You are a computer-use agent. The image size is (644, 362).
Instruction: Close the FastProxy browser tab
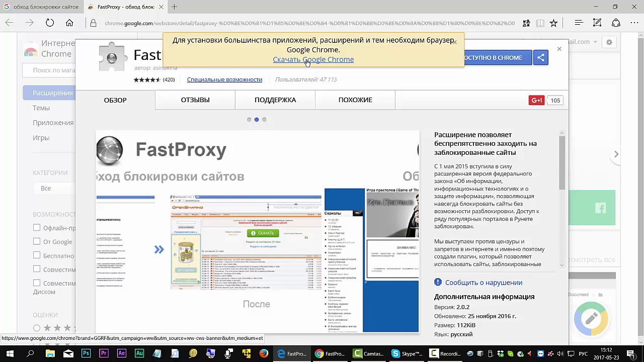point(160,7)
